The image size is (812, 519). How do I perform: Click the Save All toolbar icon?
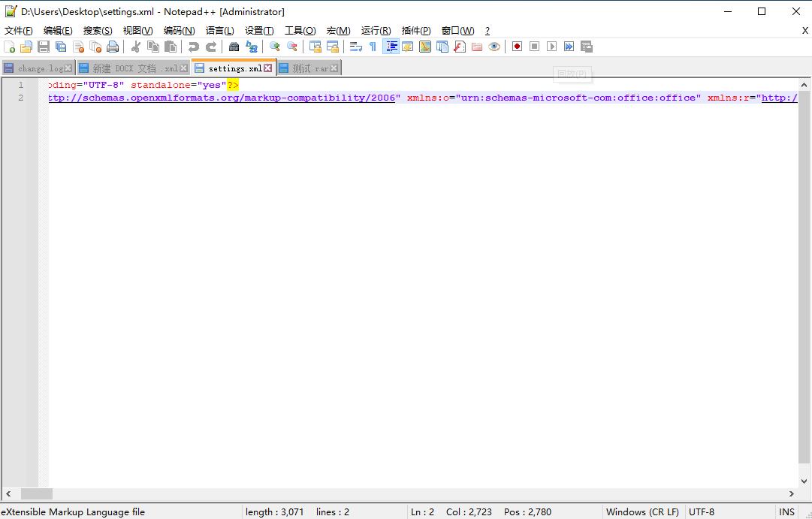click(61, 47)
